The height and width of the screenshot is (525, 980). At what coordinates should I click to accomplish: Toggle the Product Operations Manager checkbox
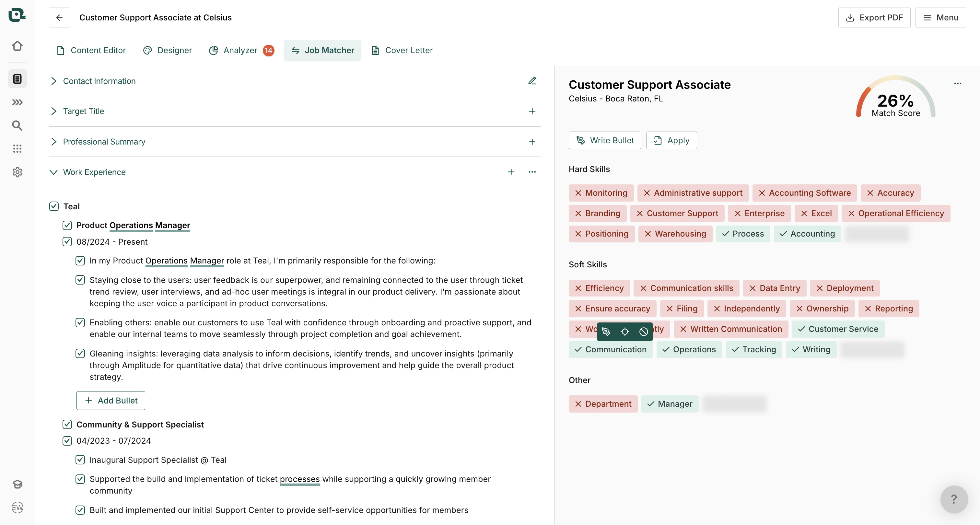click(x=67, y=225)
